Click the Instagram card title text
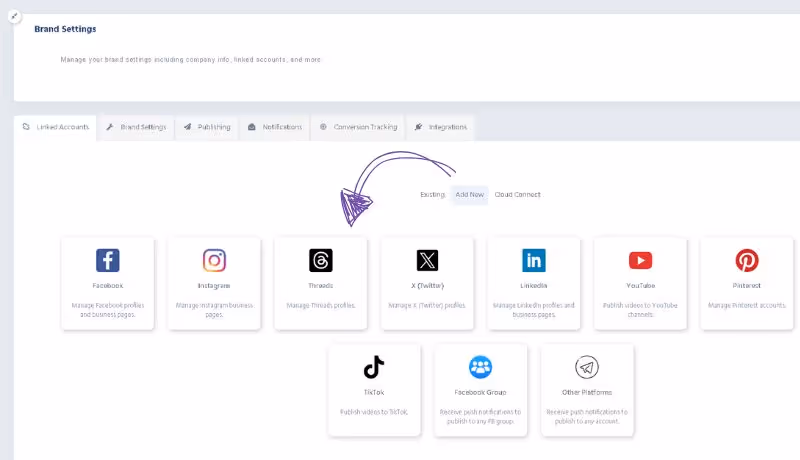The width and height of the screenshot is (800, 460). [x=214, y=286]
